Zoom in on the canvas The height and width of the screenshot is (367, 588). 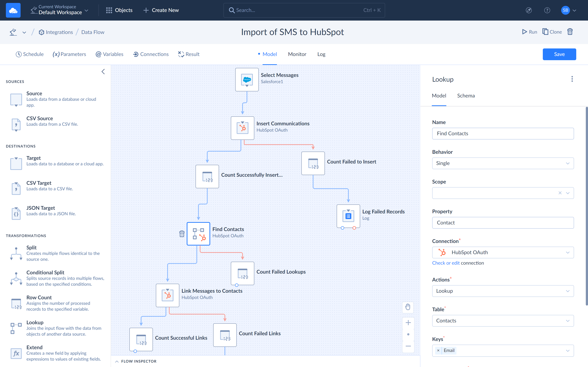click(x=408, y=322)
